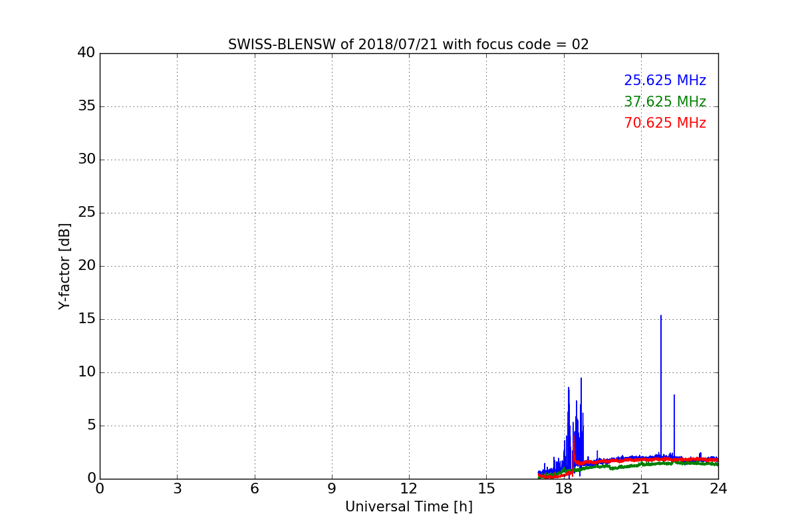Screen dimensions: 798x532
Task: Click the y-axis tick label 30
Action: (x=86, y=160)
